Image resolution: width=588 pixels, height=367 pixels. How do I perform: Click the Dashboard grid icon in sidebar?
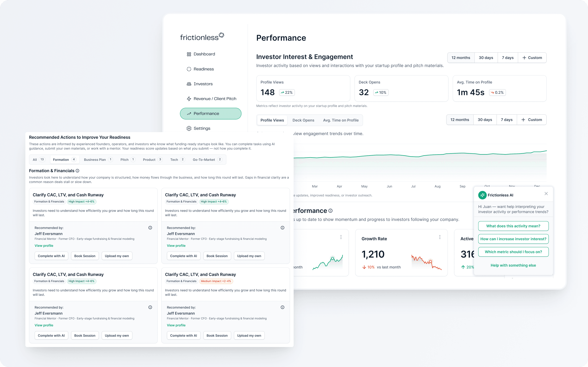(x=189, y=54)
